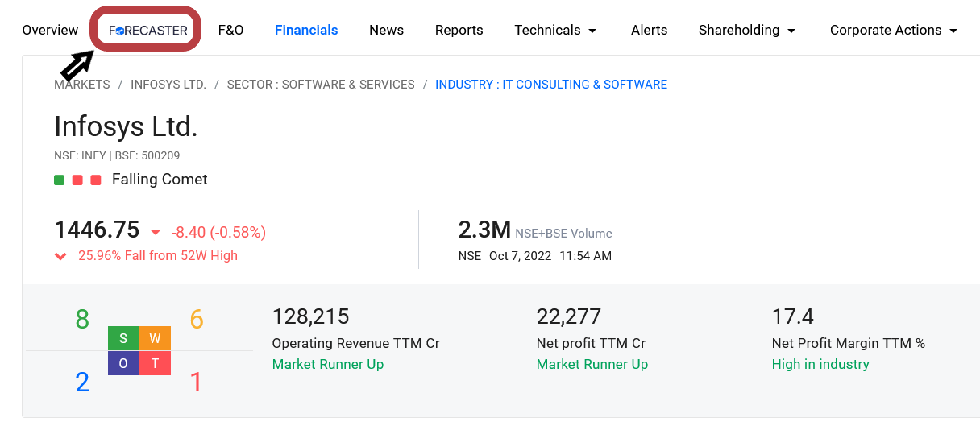Click the High in industry label

tap(820, 364)
